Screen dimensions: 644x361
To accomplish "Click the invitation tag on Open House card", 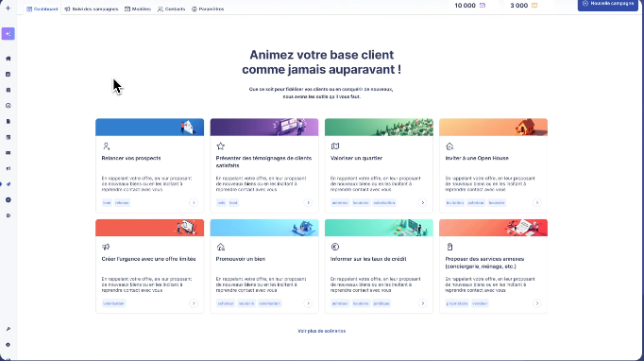I will pos(455,202).
